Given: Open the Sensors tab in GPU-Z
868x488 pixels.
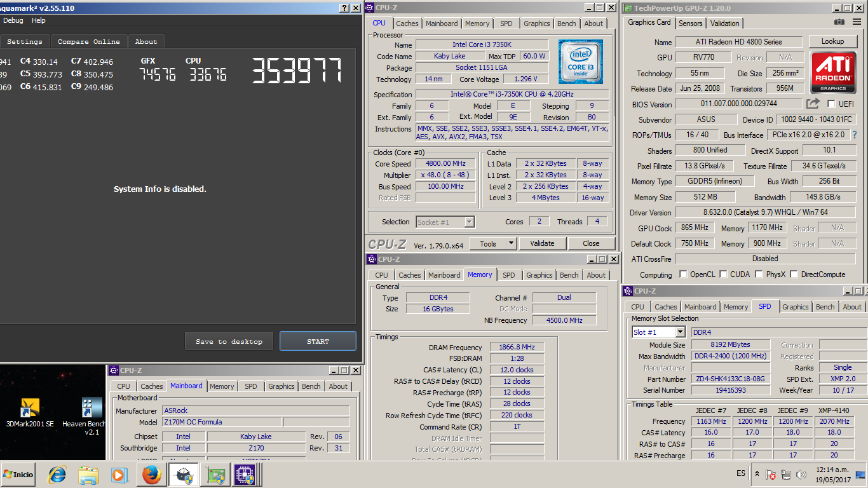Looking at the screenshot, I should click(x=690, y=23).
